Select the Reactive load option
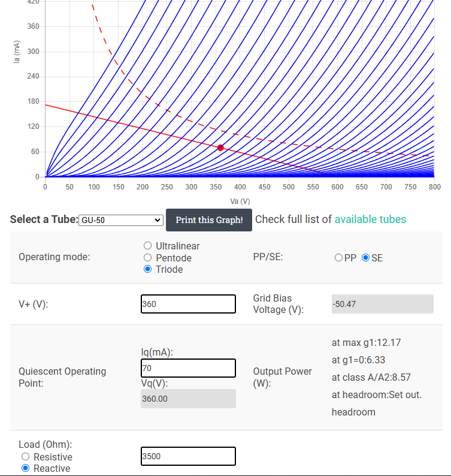This screenshot has height=476, width=451. pos(26,468)
